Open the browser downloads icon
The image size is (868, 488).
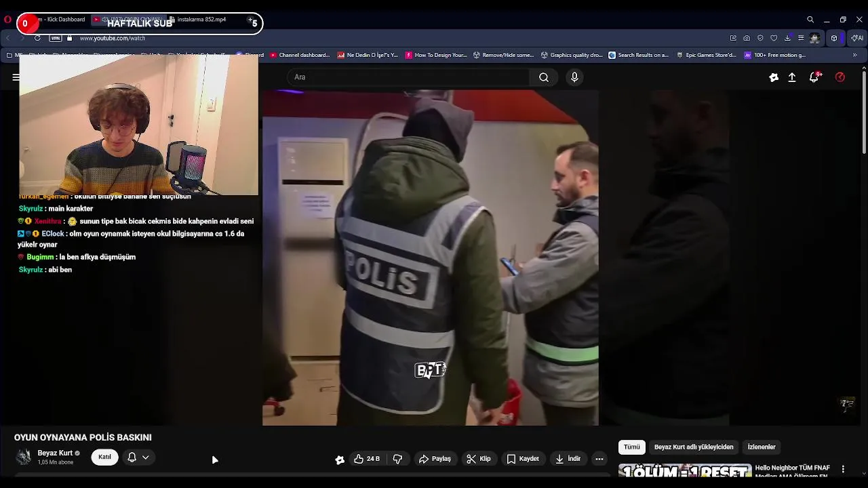click(x=787, y=38)
